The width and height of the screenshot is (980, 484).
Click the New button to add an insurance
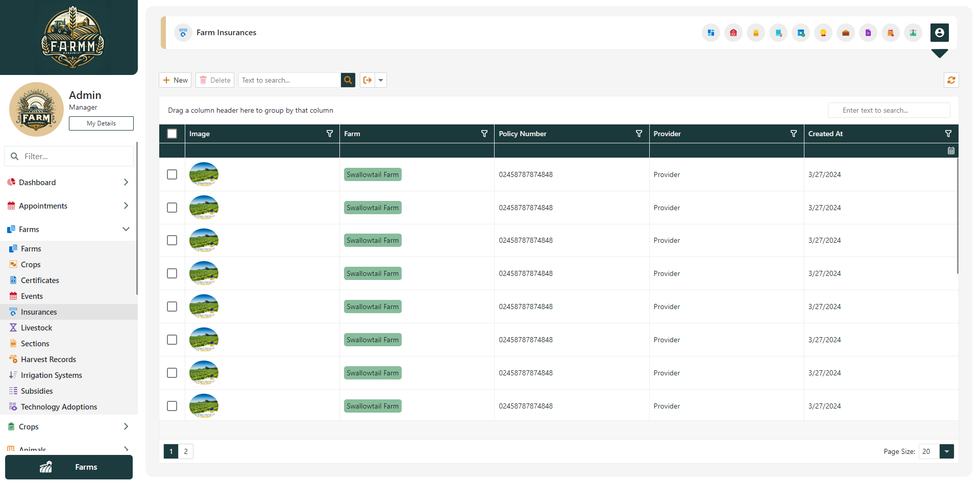pyautogui.click(x=175, y=80)
